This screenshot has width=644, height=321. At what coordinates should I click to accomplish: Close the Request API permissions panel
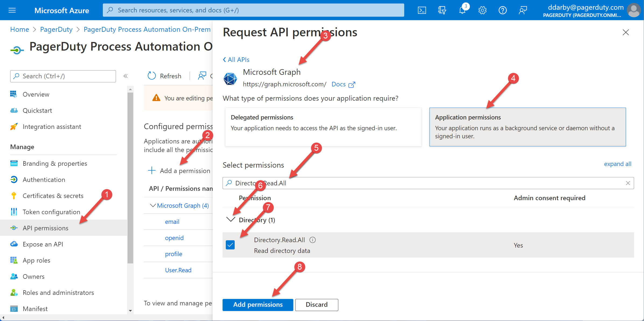click(x=626, y=32)
